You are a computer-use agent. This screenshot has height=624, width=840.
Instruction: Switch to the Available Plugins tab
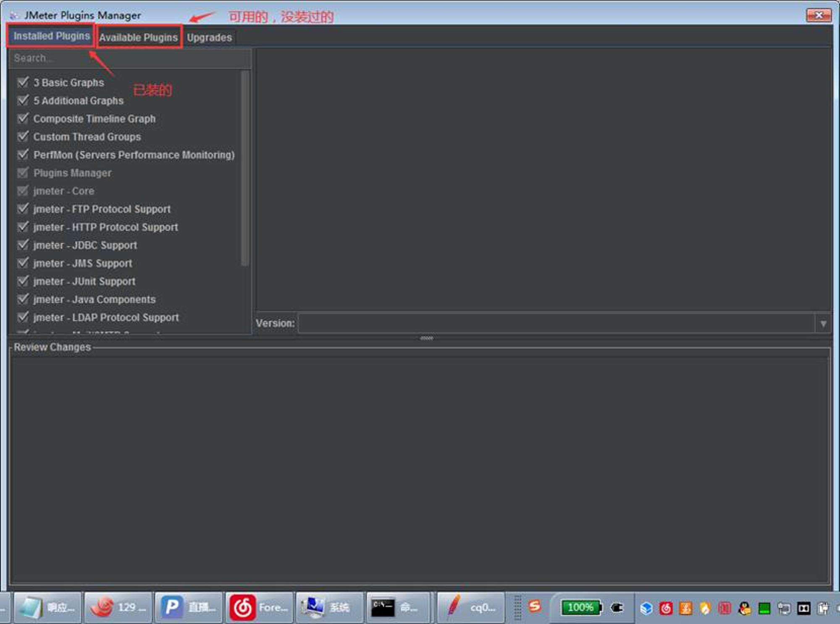pyautogui.click(x=139, y=37)
